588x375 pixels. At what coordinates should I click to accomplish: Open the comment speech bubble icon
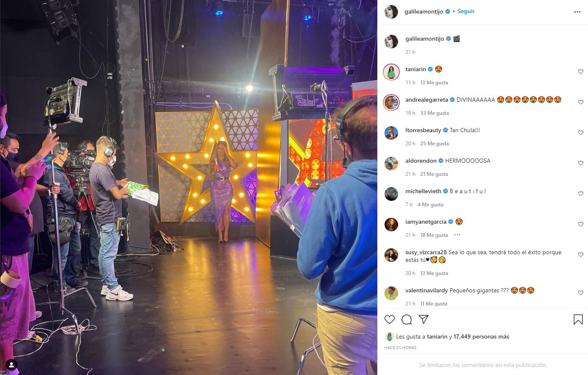[407, 319]
